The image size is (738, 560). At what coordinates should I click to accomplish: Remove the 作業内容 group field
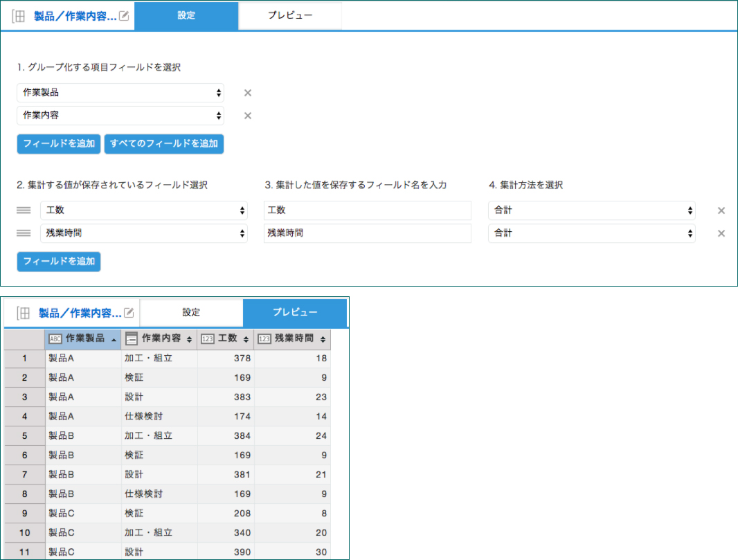[248, 116]
